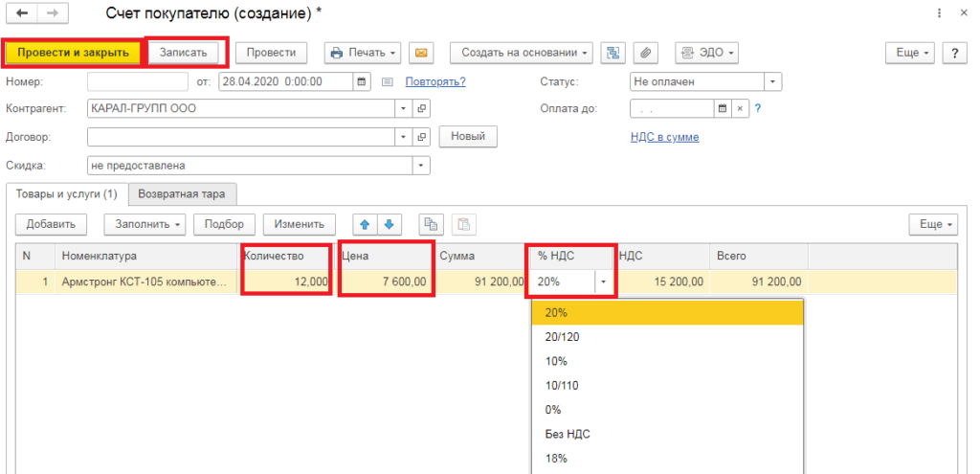
Task: Click the Номенклатура column header
Action: (x=146, y=257)
